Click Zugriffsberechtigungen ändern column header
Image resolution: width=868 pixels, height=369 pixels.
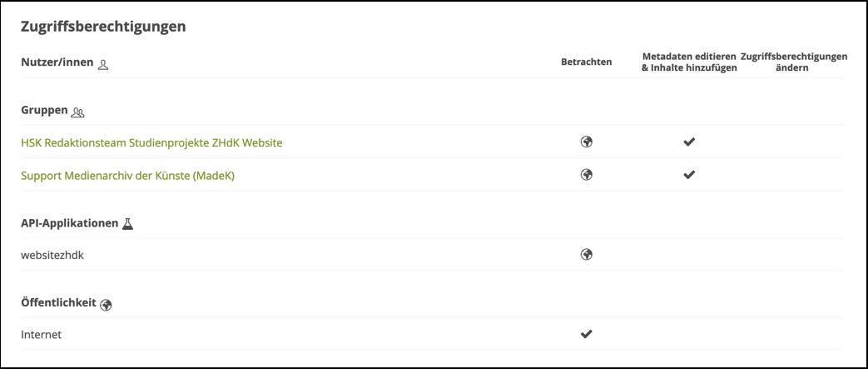click(x=793, y=62)
